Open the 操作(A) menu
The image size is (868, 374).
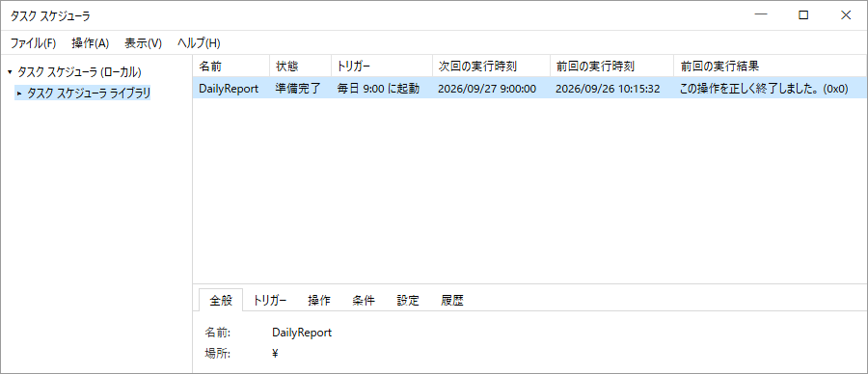pyautogui.click(x=91, y=43)
